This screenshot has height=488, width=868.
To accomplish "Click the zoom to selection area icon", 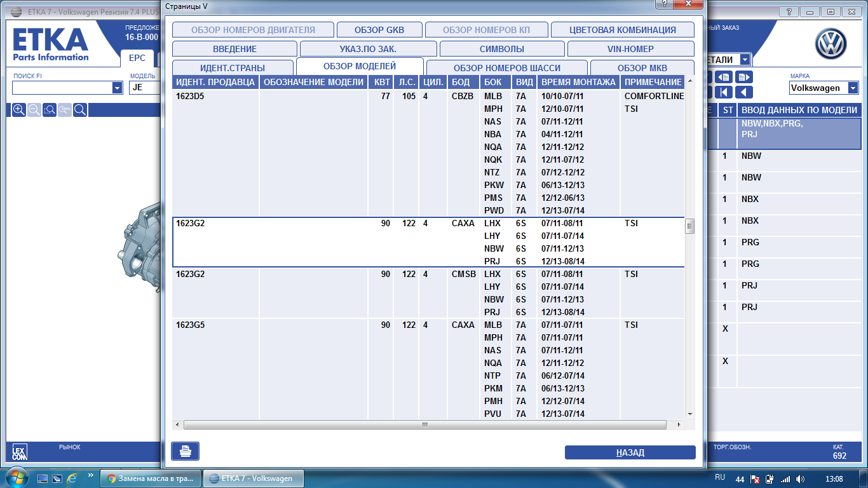I will pyautogui.click(x=50, y=110).
